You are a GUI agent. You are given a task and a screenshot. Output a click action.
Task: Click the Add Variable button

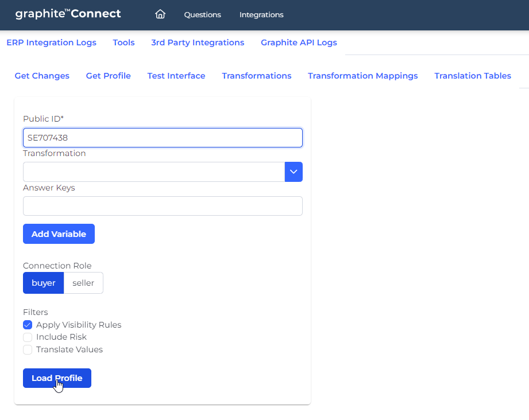[59, 234]
